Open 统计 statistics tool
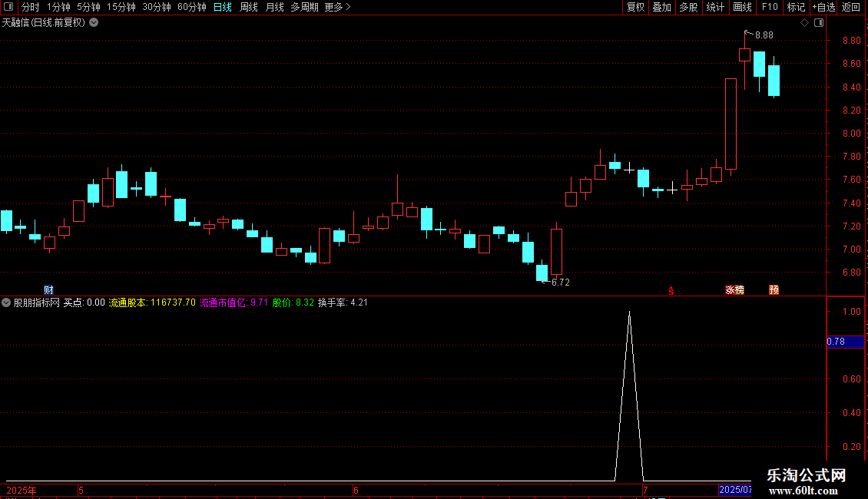The image size is (868, 499). pyautogui.click(x=714, y=7)
